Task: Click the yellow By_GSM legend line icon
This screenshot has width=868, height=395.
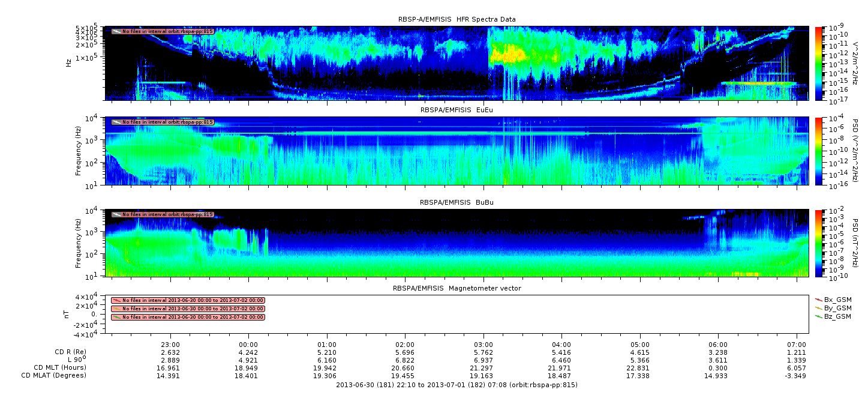Action: 818,307
